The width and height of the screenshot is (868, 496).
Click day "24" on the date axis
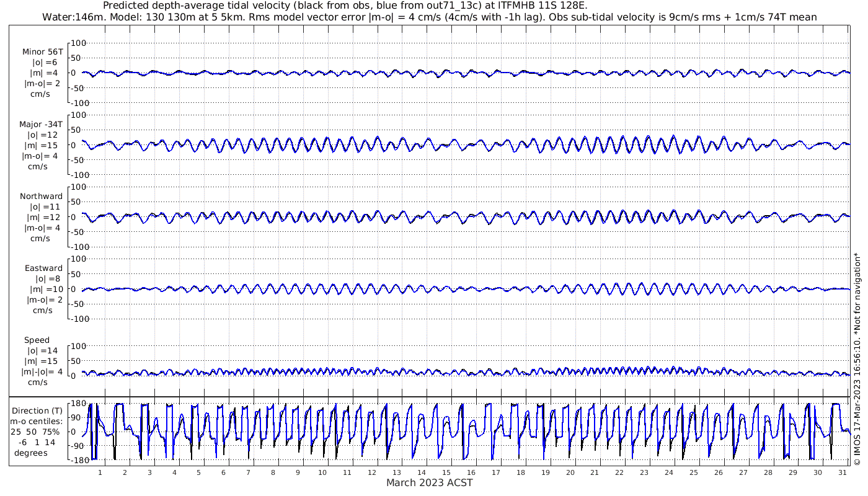click(669, 472)
